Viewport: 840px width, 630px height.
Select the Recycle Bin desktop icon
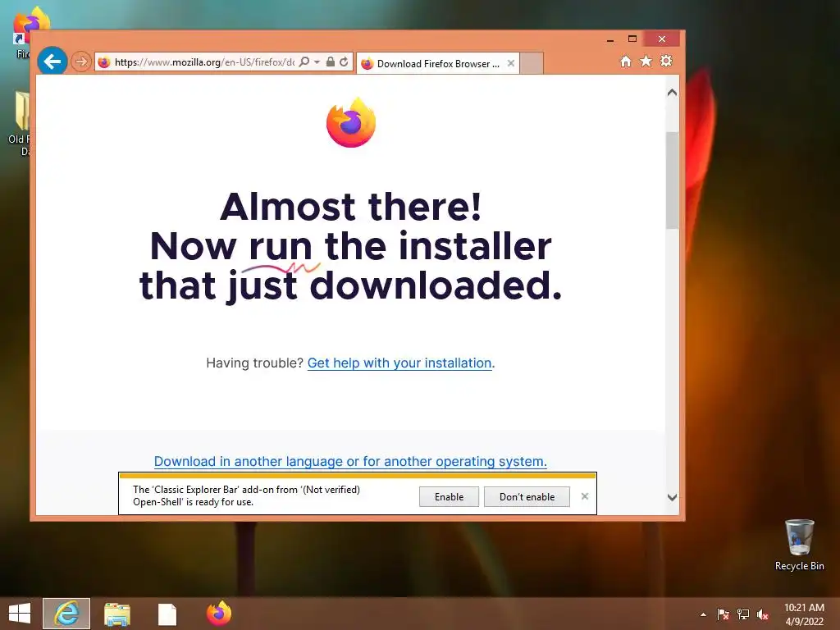799,545
